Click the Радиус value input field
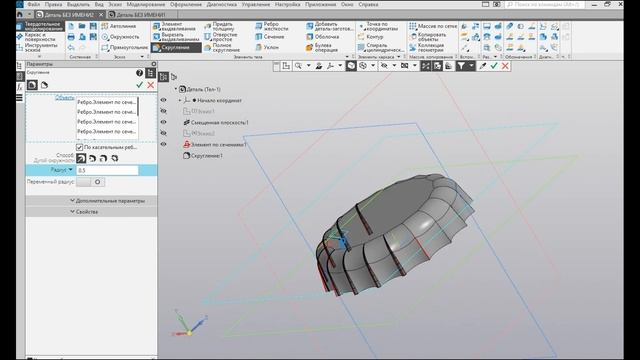640x360 pixels. (107, 170)
